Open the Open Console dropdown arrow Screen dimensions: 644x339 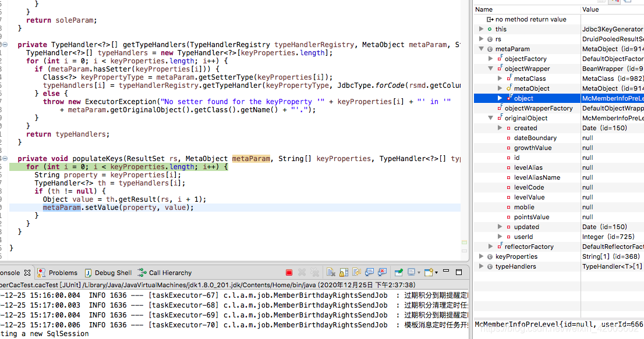[437, 273]
